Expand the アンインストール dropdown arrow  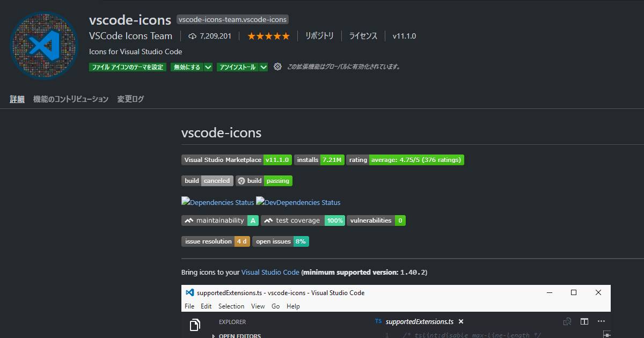click(x=264, y=67)
